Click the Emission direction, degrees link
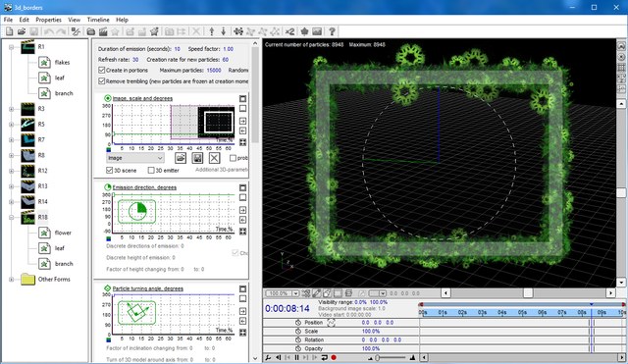 tap(144, 187)
